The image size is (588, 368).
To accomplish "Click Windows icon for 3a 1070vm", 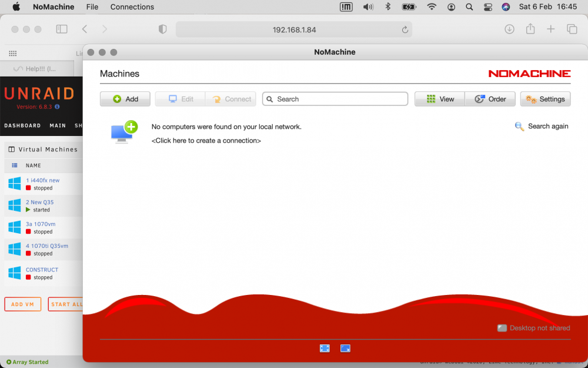I will [x=15, y=227].
